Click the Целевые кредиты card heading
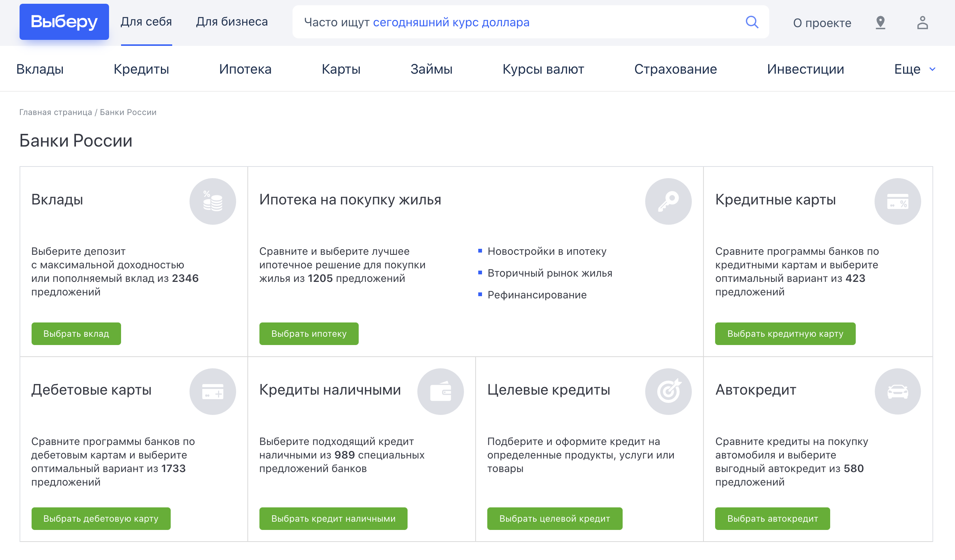Image resolution: width=955 pixels, height=560 pixels. [548, 389]
